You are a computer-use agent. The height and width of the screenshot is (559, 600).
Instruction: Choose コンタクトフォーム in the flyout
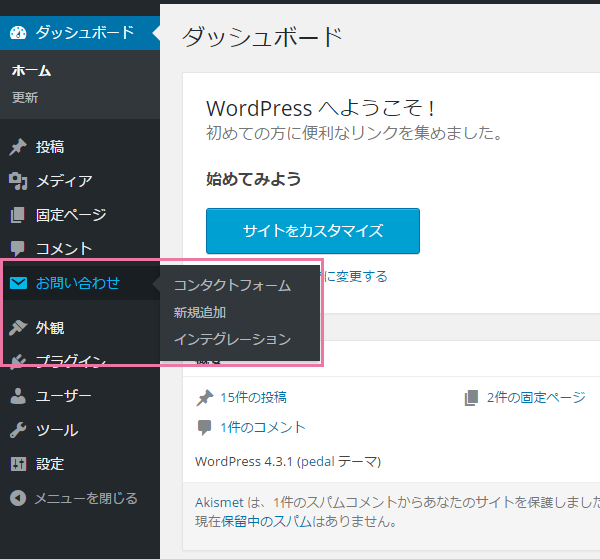point(232,285)
